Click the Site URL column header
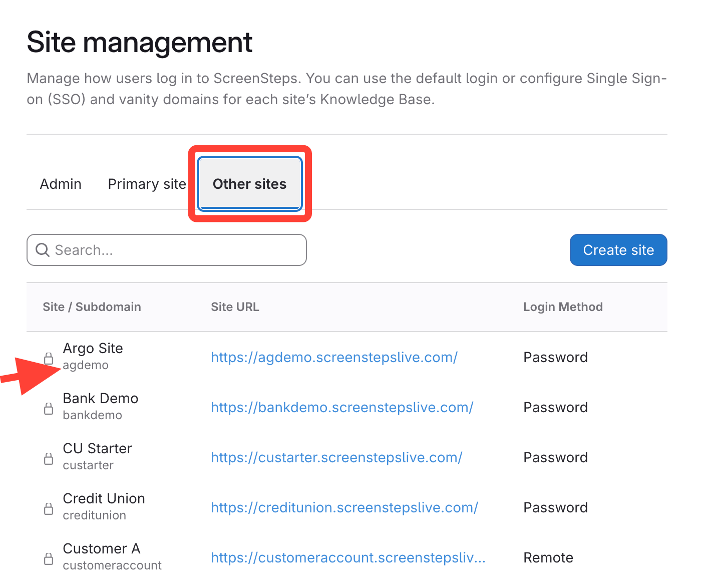This screenshot has height=588, width=705. tap(235, 307)
